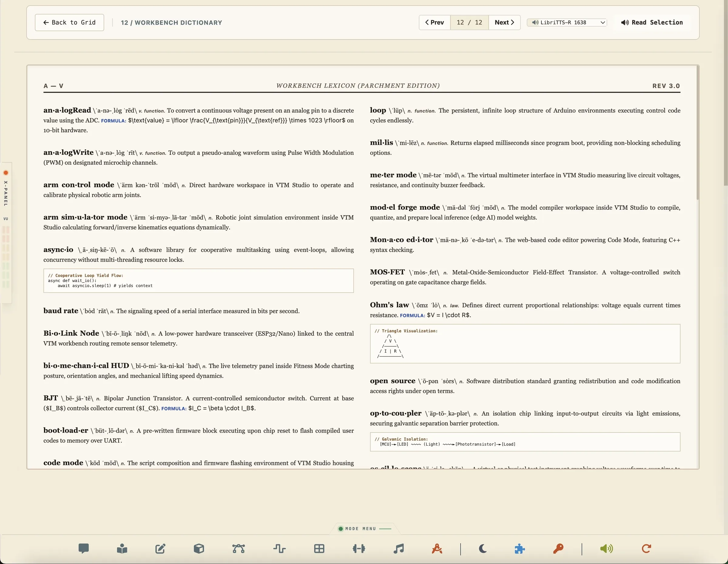Click the orange record dot on X-Panel
The height and width of the screenshot is (564, 728).
point(6,173)
